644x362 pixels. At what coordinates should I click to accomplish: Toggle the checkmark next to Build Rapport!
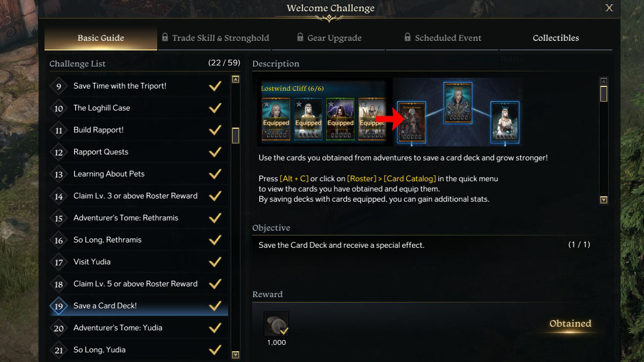(215, 130)
